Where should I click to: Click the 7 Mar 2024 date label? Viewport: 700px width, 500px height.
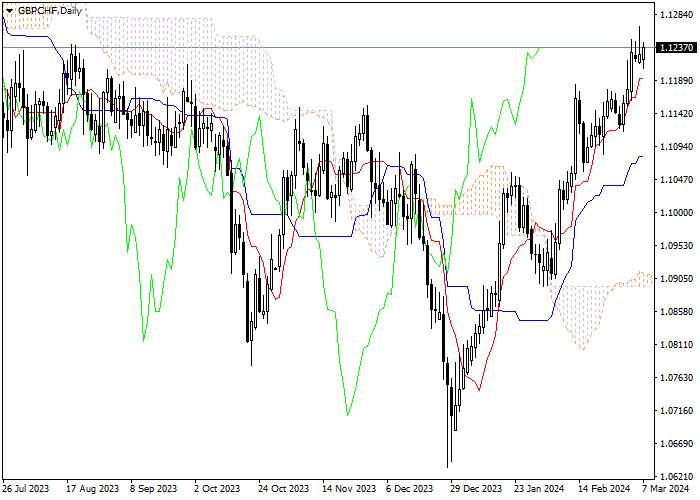(666, 489)
